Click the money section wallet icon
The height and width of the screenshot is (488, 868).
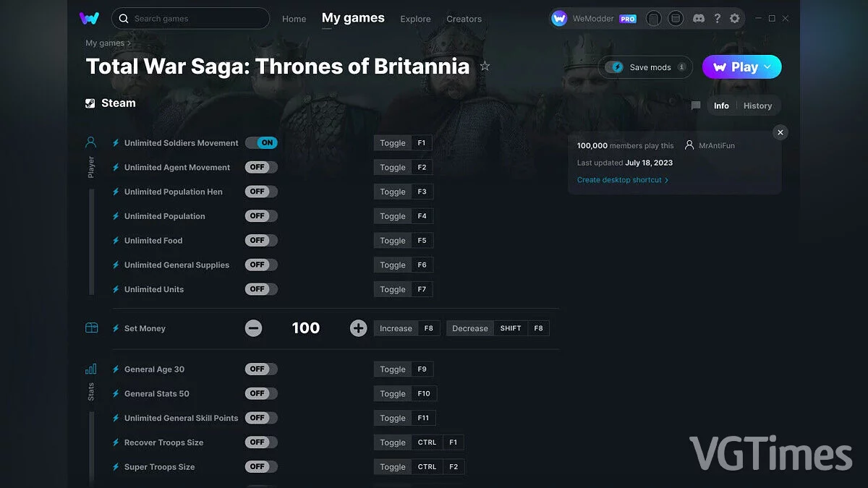pos(91,328)
